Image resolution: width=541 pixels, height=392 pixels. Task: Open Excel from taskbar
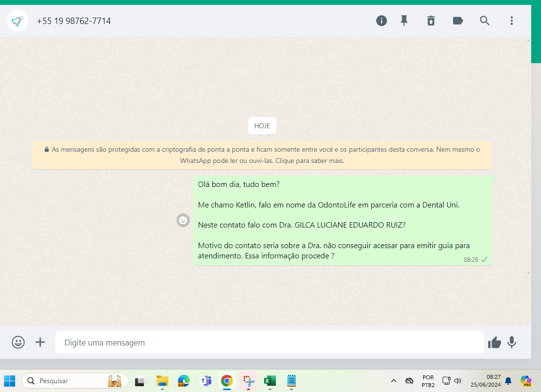[270, 381]
